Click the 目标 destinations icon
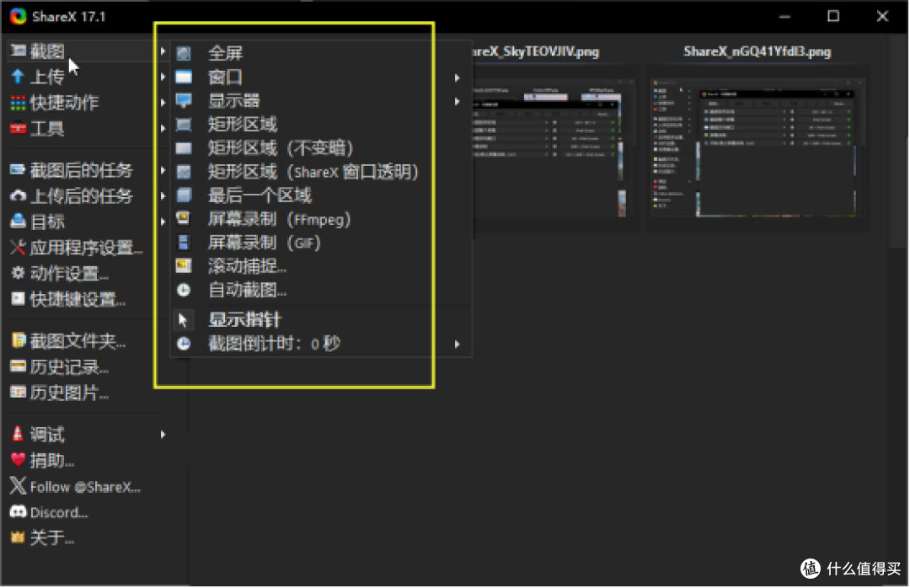Screen dimensions: 910x588 [18, 222]
